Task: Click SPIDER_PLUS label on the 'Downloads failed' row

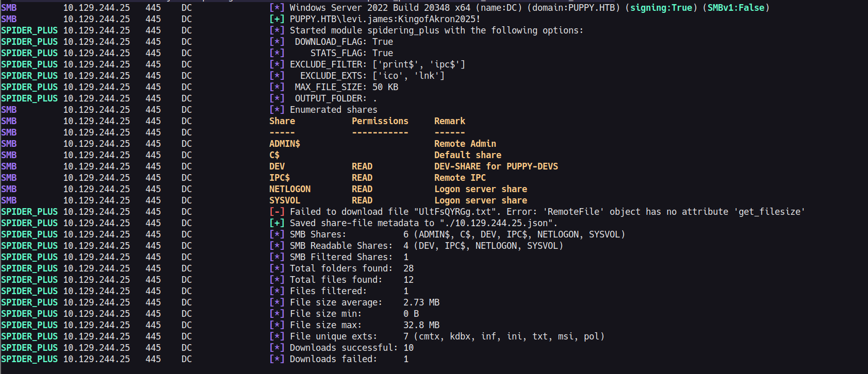Action: point(29,359)
